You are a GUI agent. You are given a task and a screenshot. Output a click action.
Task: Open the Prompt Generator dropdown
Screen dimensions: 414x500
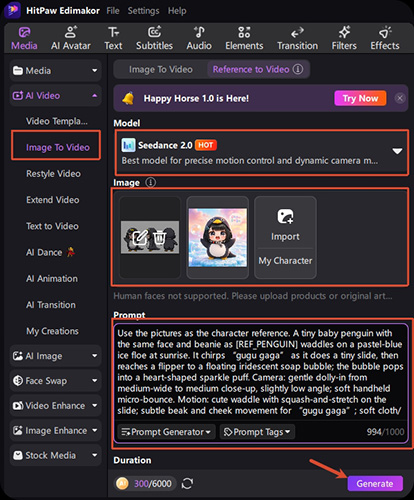coord(166,432)
